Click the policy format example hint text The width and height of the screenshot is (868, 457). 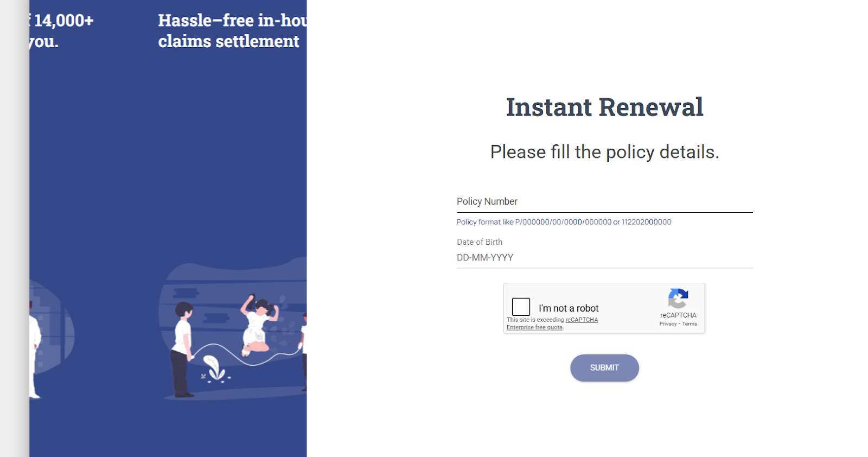(563, 221)
